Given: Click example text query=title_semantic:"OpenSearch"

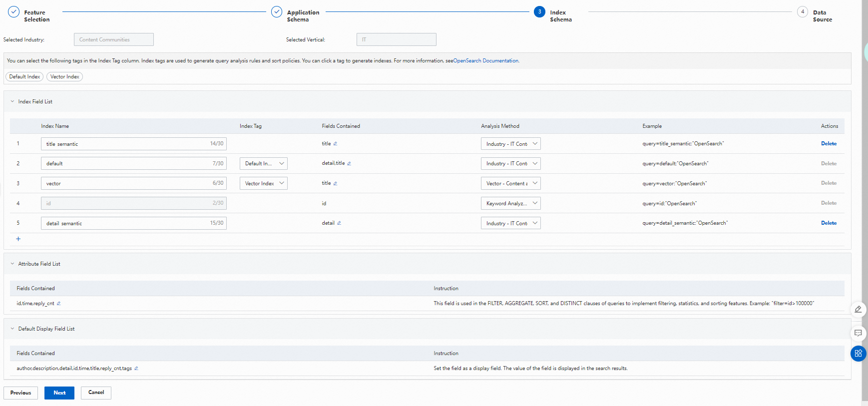Looking at the screenshot, I should (x=683, y=144).
